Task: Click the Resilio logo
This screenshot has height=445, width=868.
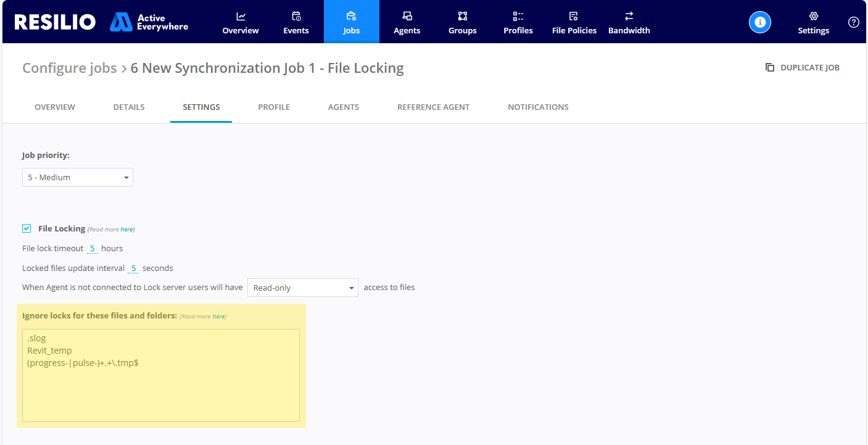Action: [54, 22]
